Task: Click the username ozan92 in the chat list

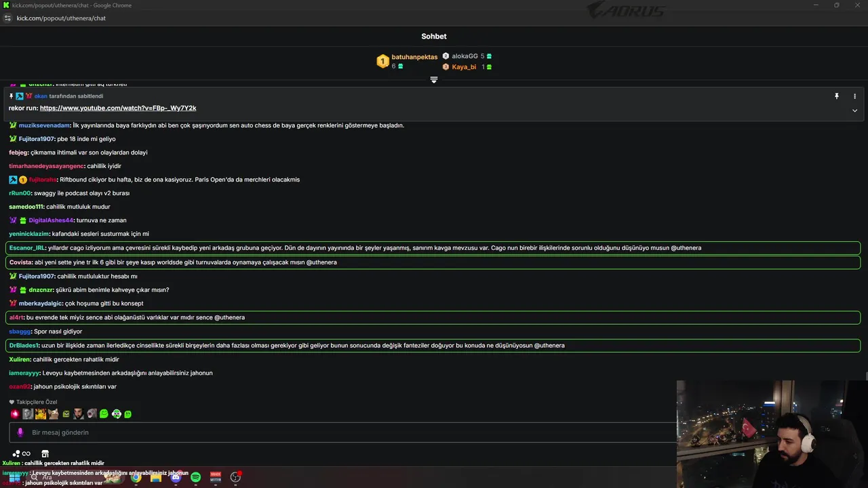Action: pos(20,386)
